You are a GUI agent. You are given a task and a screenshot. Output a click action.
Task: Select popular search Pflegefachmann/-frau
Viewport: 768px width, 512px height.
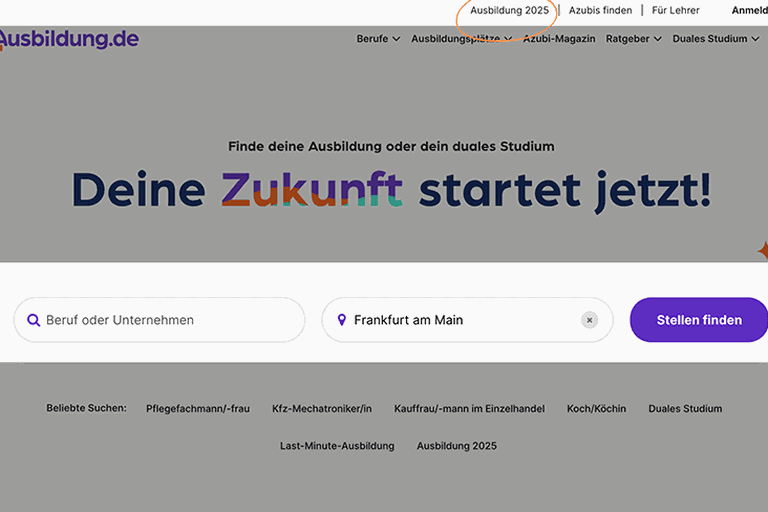point(197,408)
